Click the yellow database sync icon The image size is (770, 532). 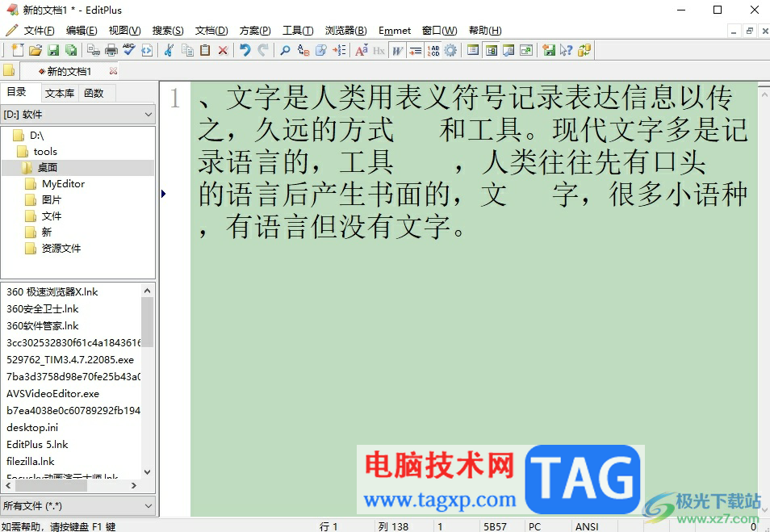point(584,50)
